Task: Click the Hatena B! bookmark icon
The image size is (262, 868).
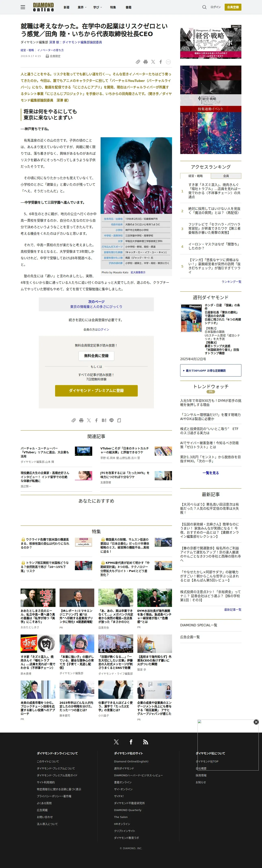Action: 104,421
